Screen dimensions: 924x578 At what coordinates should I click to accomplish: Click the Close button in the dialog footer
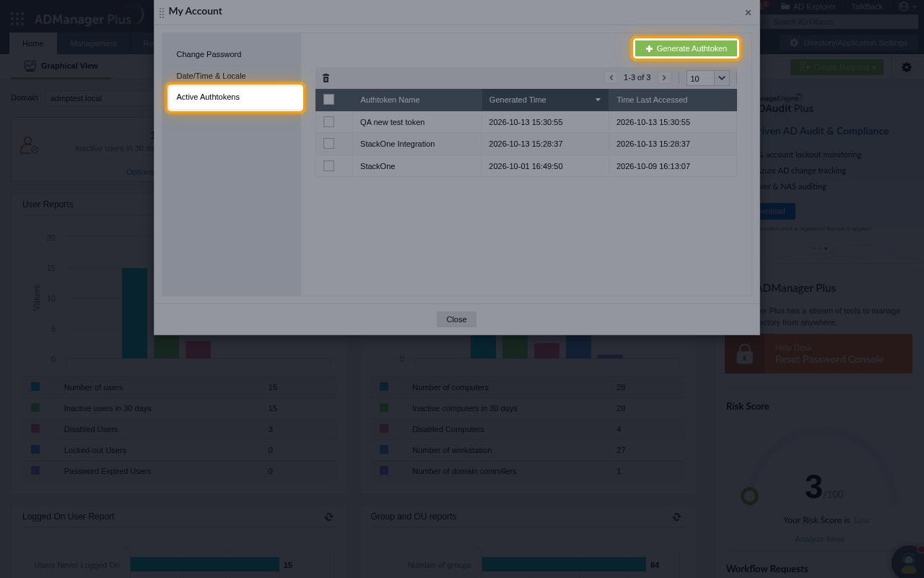[456, 319]
